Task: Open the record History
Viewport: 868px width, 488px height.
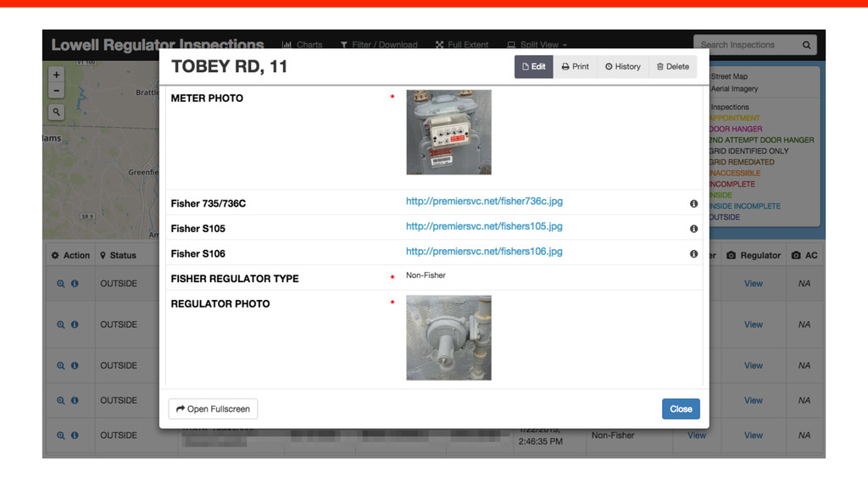Action: 623,66
